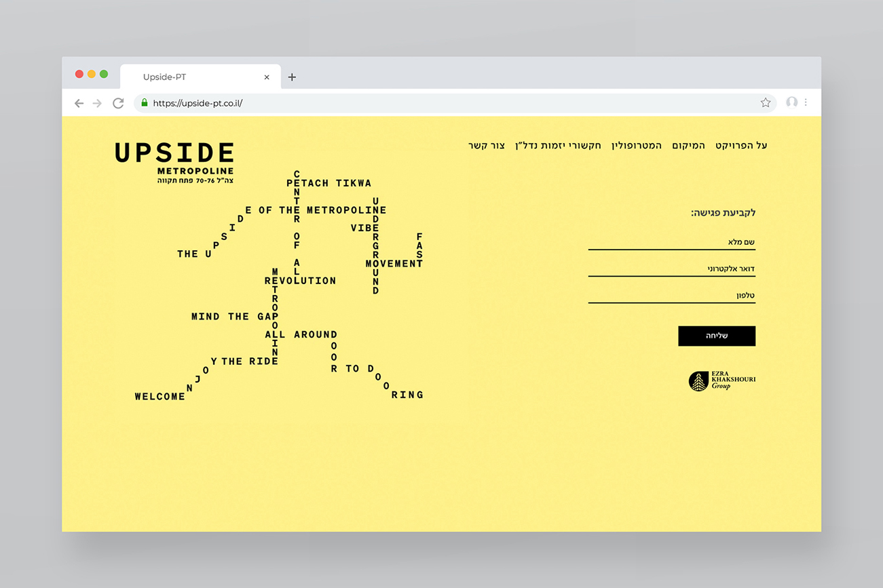Submit the form with the שליחה button
Viewport: 883px width, 588px height.
[x=717, y=336]
